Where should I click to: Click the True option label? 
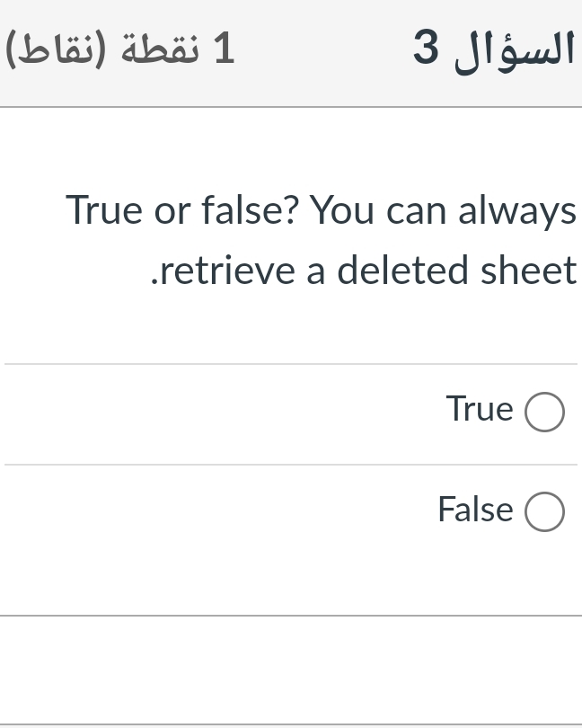[480, 409]
